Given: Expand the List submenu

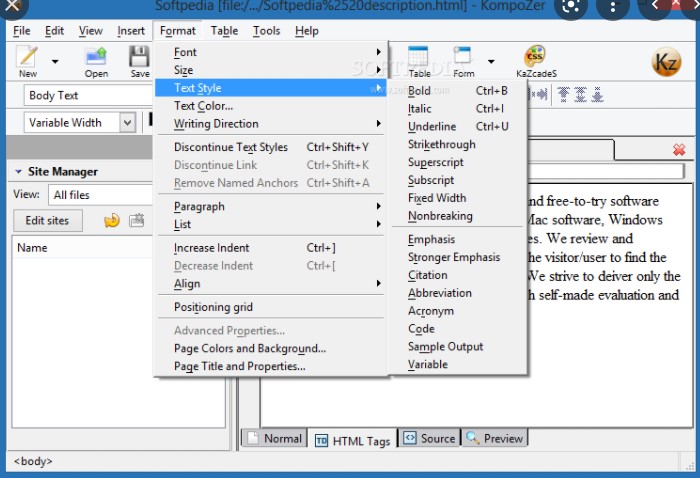Looking at the screenshot, I should click(x=271, y=224).
